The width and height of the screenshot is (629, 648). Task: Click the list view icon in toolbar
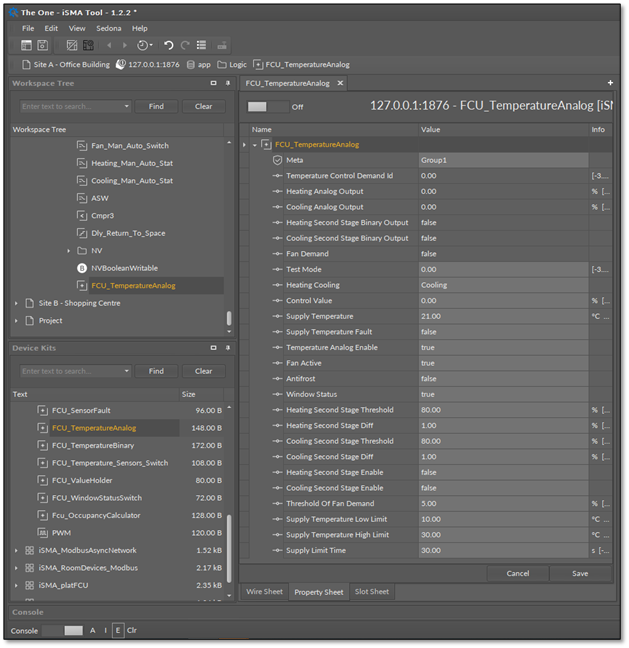pyautogui.click(x=201, y=45)
